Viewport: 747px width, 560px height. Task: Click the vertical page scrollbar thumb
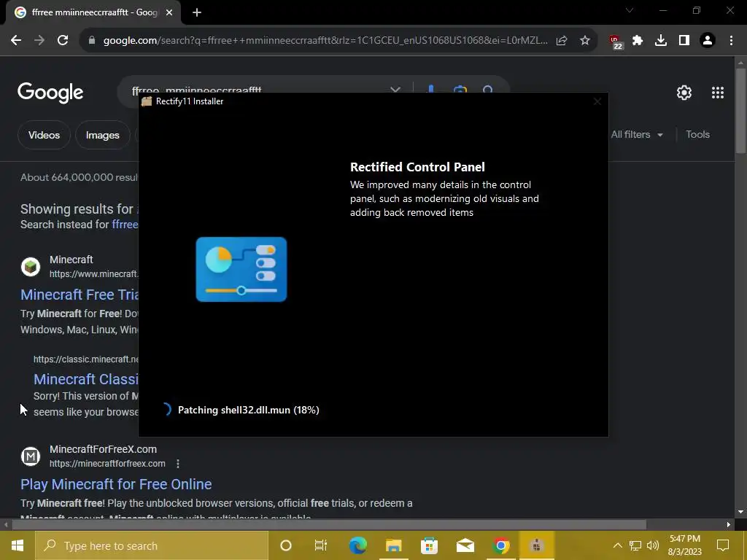[740, 111]
